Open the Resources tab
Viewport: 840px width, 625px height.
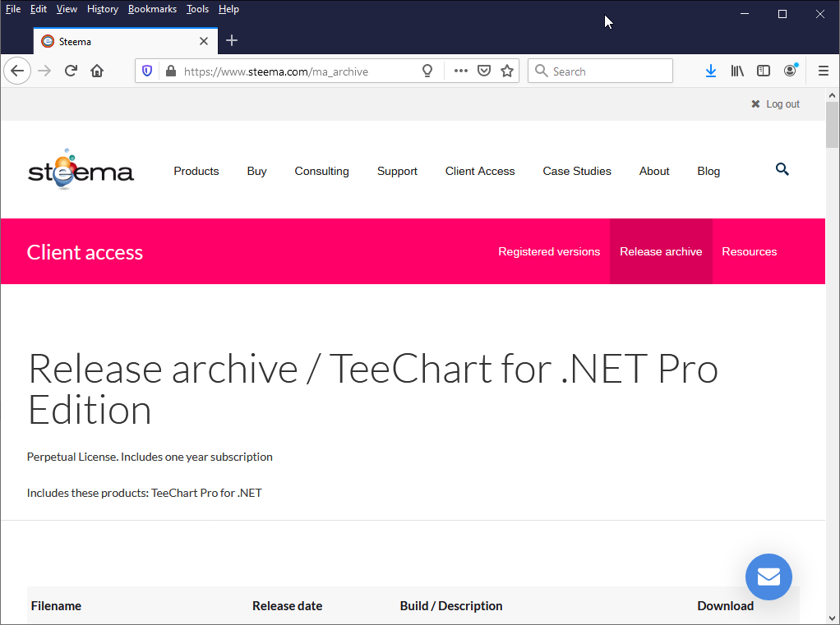(749, 251)
